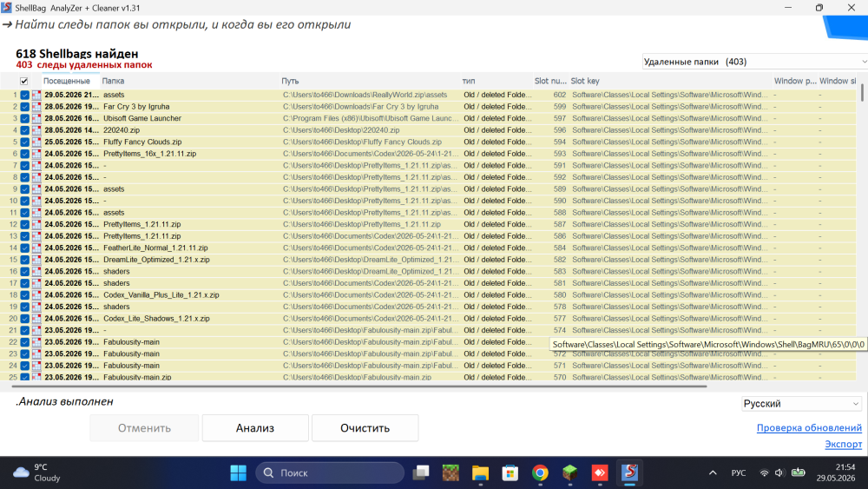
Task: Select slot number 577 cell
Action: pos(560,319)
